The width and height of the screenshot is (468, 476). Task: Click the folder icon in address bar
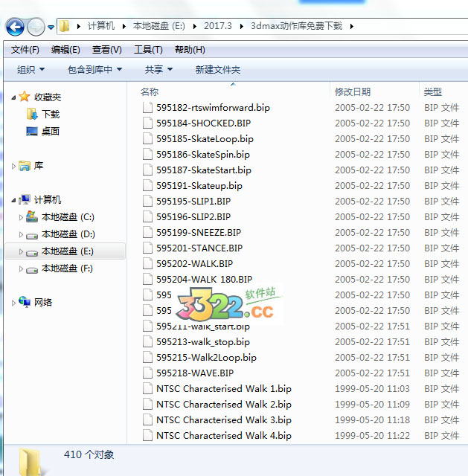[64, 26]
